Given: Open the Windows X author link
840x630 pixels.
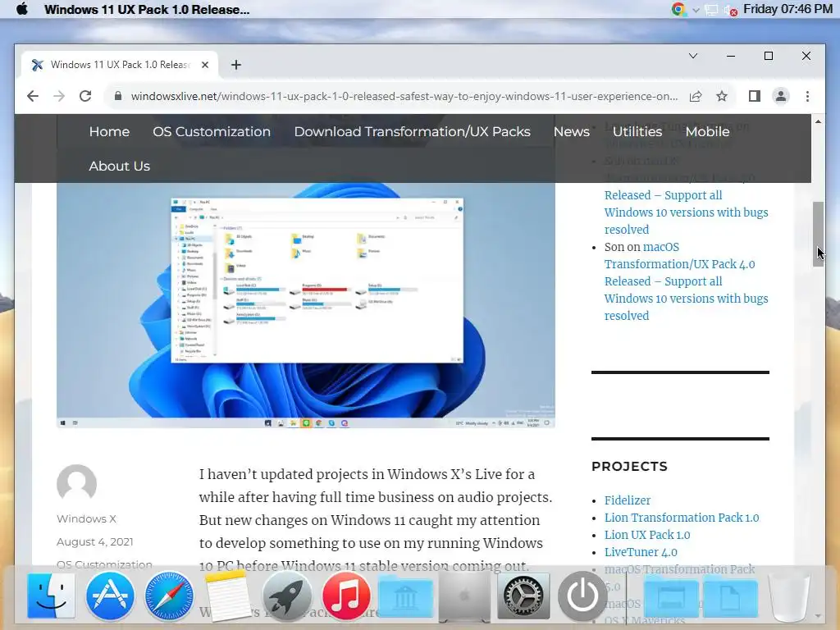Looking at the screenshot, I should point(86,518).
